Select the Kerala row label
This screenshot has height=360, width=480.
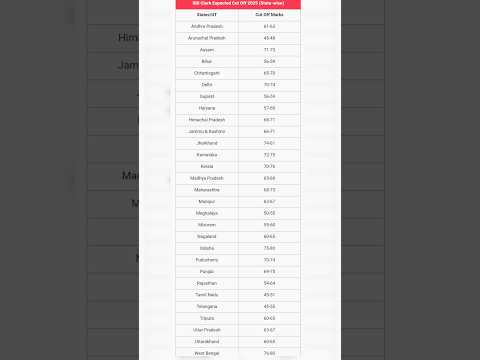pyautogui.click(x=207, y=166)
